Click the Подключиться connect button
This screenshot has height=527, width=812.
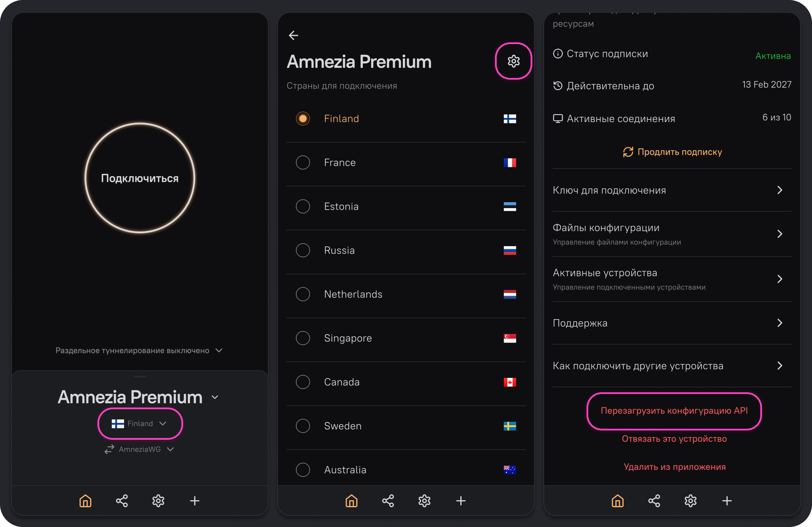pos(140,178)
